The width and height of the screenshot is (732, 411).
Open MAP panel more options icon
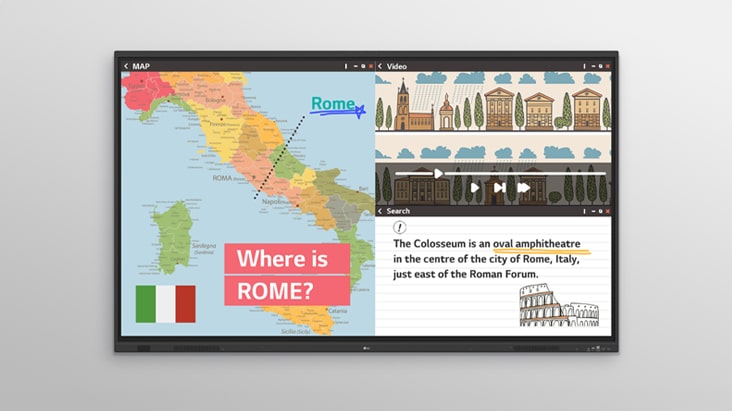(346, 66)
